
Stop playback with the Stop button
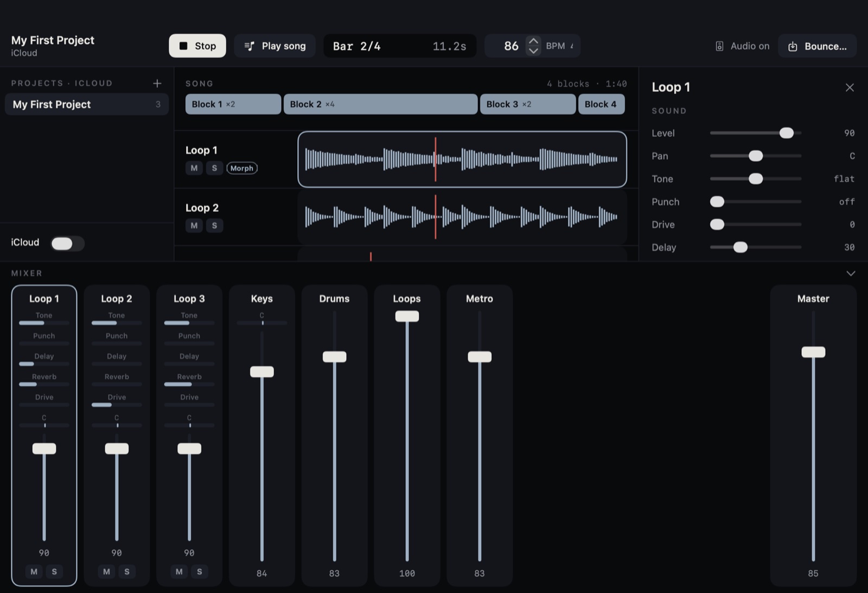pos(197,46)
